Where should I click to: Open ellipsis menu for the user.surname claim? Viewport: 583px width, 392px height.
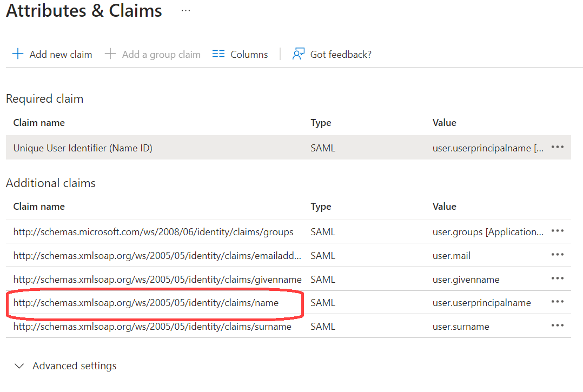pyautogui.click(x=557, y=326)
